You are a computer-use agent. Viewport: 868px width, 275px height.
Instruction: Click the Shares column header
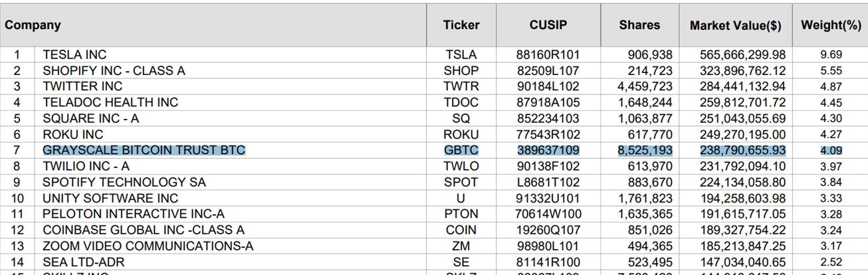pyautogui.click(x=639, y=25)
